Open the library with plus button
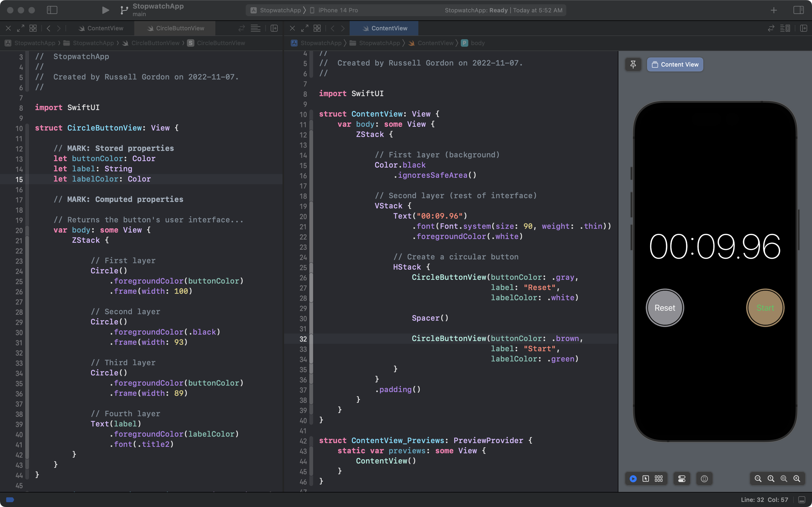The image size is (812, 507). [773, 10]
